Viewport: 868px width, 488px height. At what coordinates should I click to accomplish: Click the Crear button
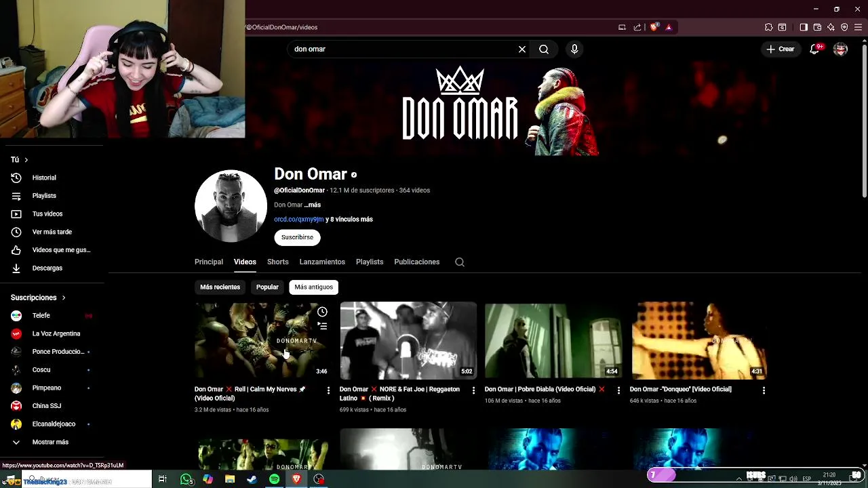781,49
